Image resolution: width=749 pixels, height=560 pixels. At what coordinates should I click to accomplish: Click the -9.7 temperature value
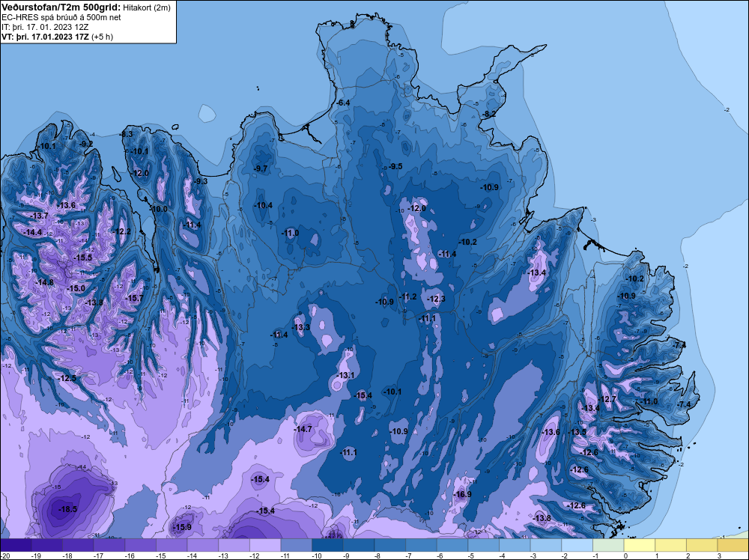tap(261, 168)
